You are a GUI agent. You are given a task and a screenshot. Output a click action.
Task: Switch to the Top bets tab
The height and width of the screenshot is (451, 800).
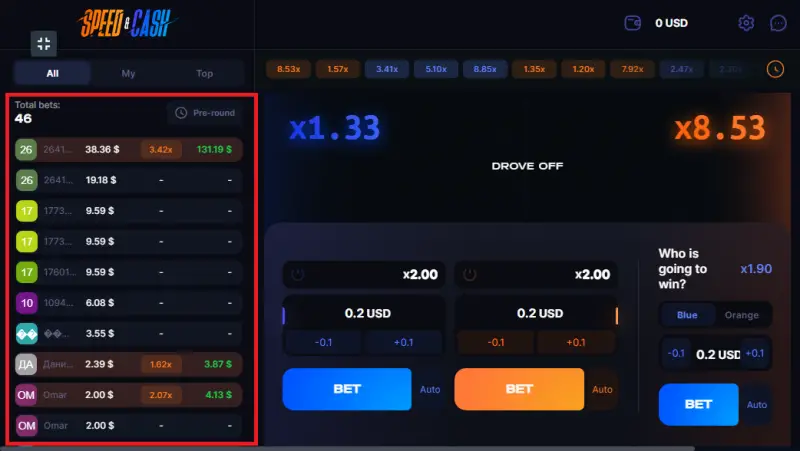point(204,73)
